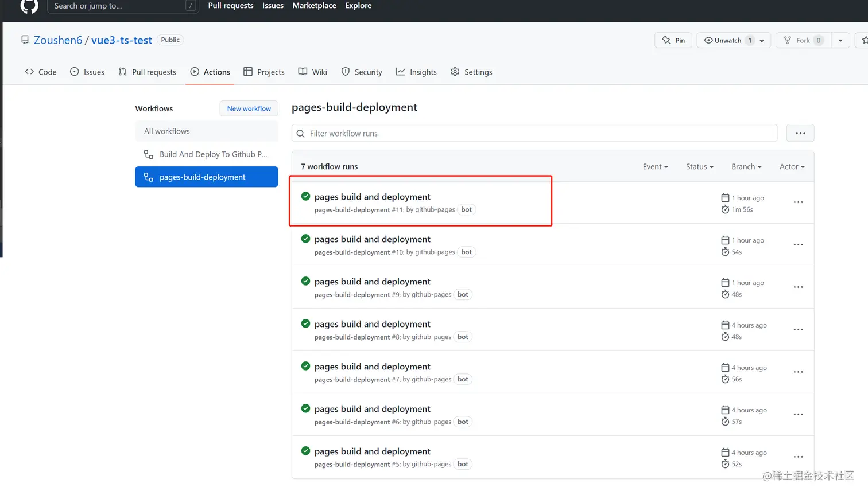
Task: Fork the repository
Action: (x=803, y=40)
